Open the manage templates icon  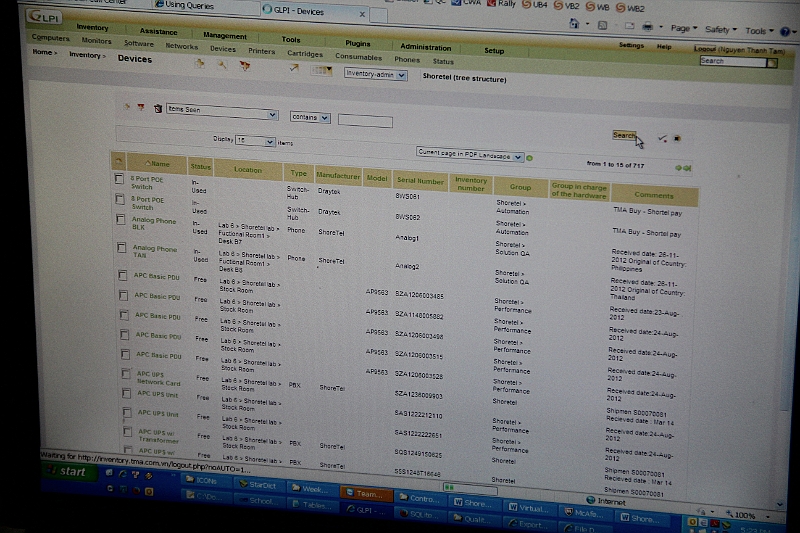point(245,66)
